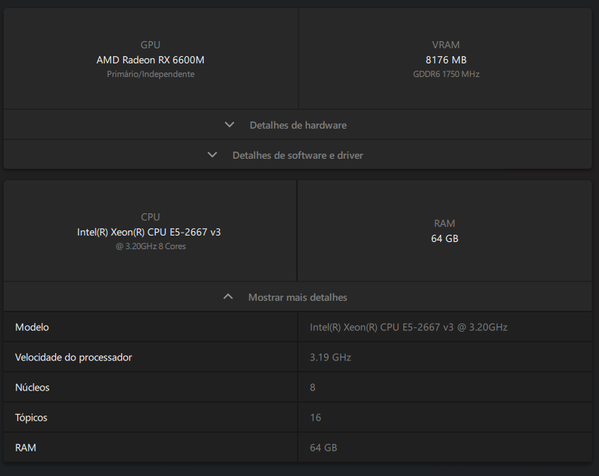The image size is (599, 476).
Task: Select the GPU AMD Radeon RX 6600M tile
Action: (151, 59)
